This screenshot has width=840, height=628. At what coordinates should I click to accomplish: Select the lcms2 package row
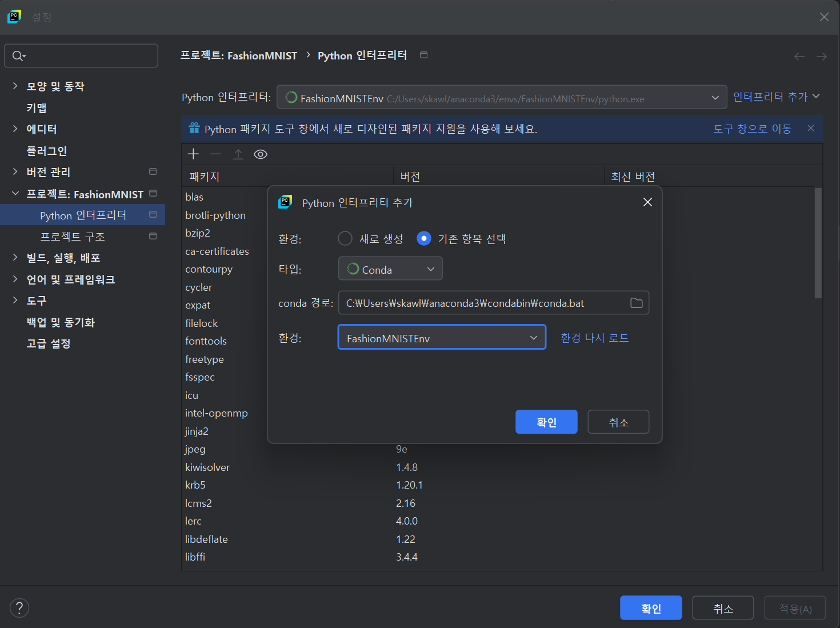click(498, 503)
